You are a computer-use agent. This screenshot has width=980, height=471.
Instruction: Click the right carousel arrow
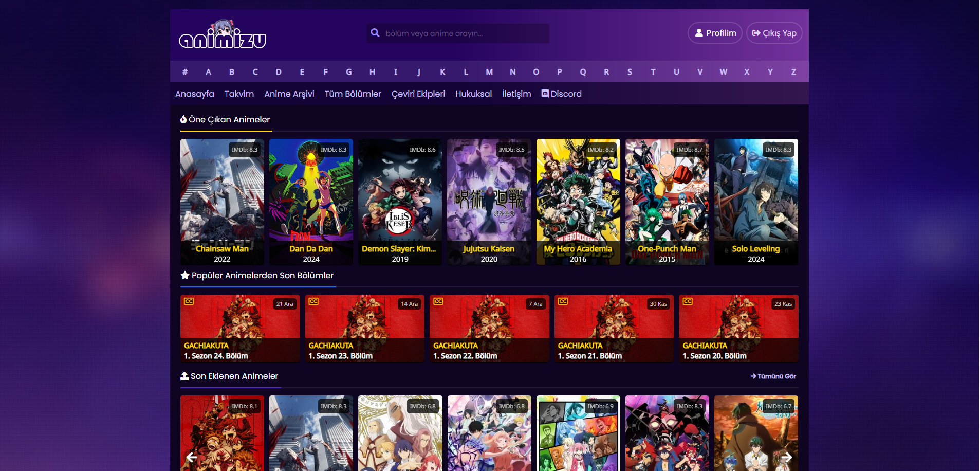(786, 457)
